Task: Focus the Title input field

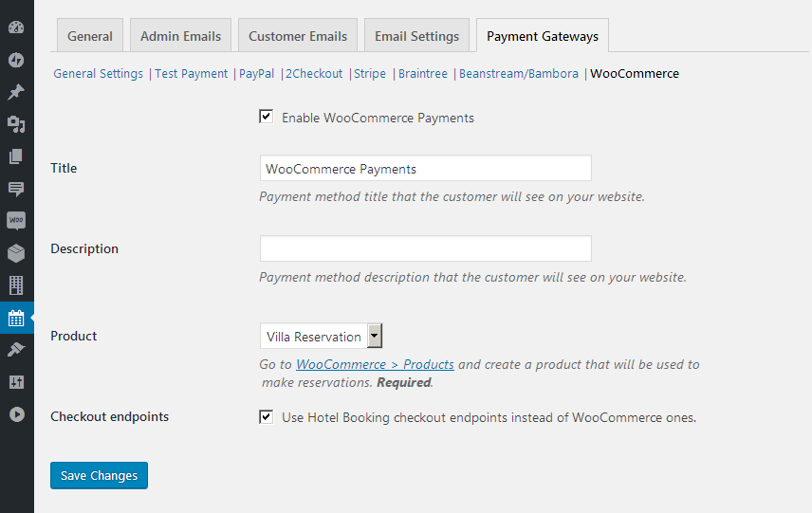Action: click(426, 168)
